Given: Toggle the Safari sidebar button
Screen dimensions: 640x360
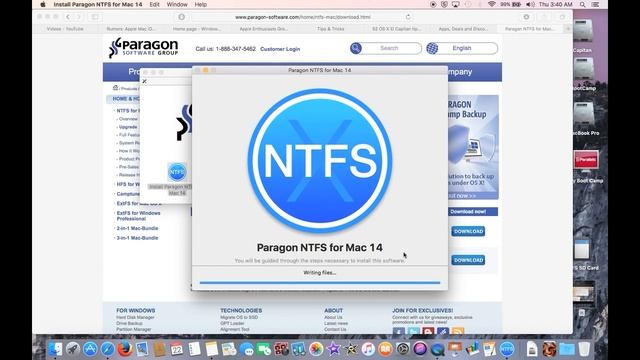Looking at the screenshot, I should tap(95, 17).
